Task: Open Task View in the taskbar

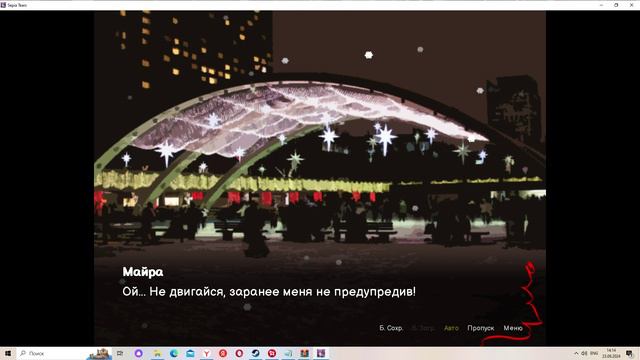Action: coord(120,353)
